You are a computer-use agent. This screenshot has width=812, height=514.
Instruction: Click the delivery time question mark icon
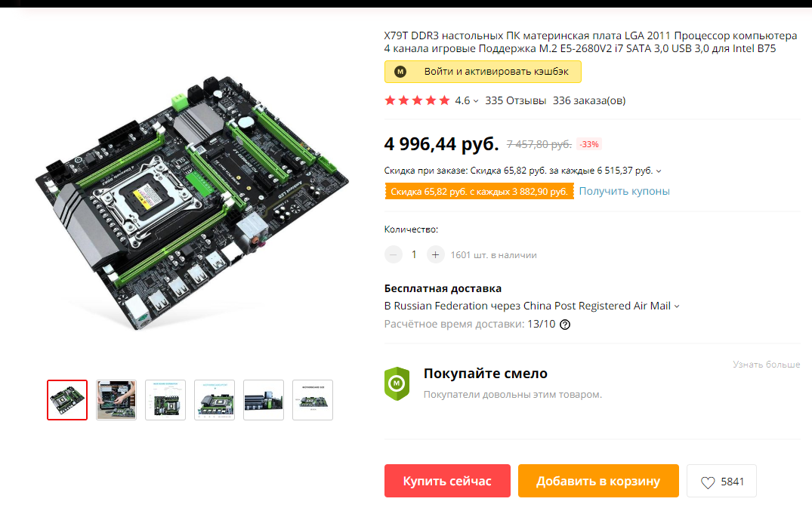(565, 325)
